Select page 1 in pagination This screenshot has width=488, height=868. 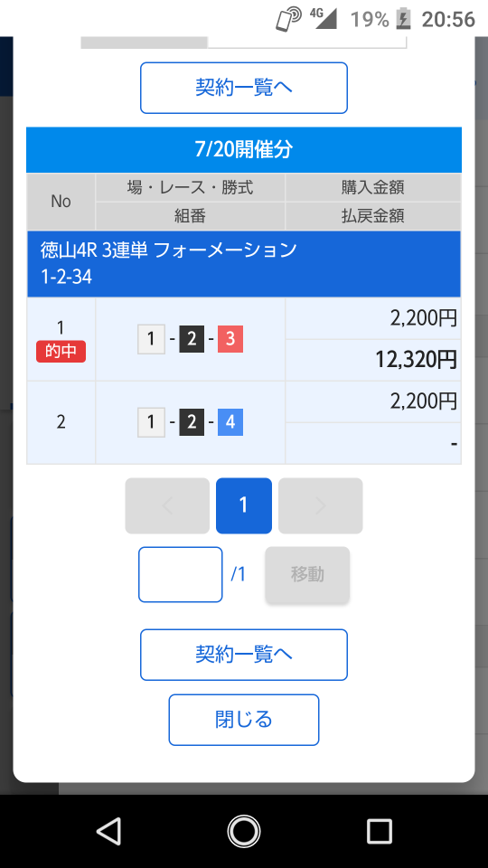[x=243, y=505]
